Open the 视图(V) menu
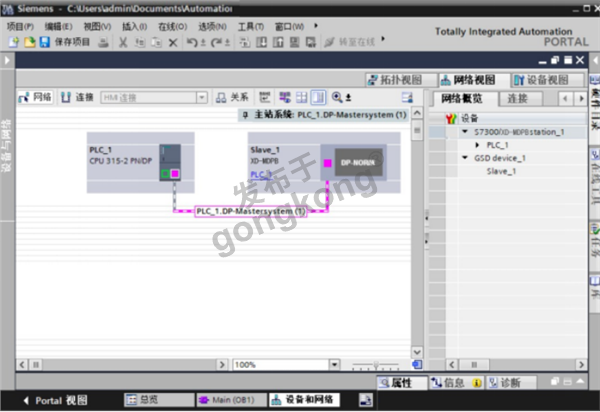Screen dimensions: 600x412 tap(98, 26)
